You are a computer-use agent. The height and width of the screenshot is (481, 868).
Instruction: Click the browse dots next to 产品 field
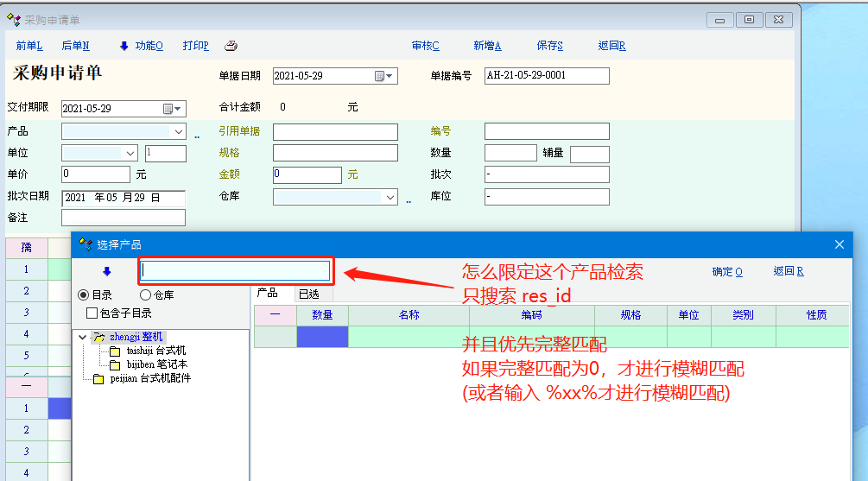(197, 134)
